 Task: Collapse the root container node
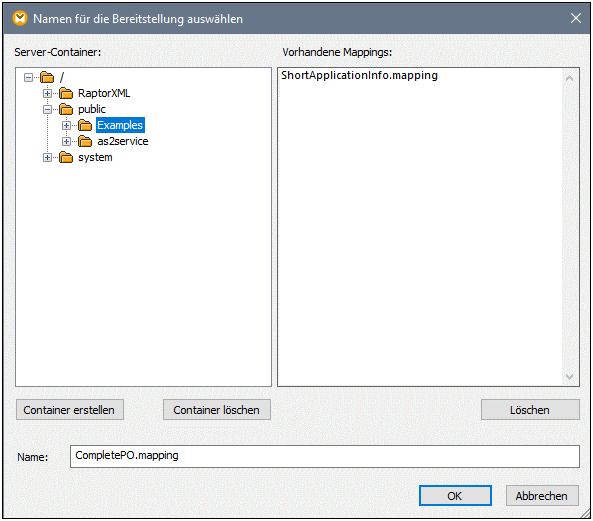point(28,78)
